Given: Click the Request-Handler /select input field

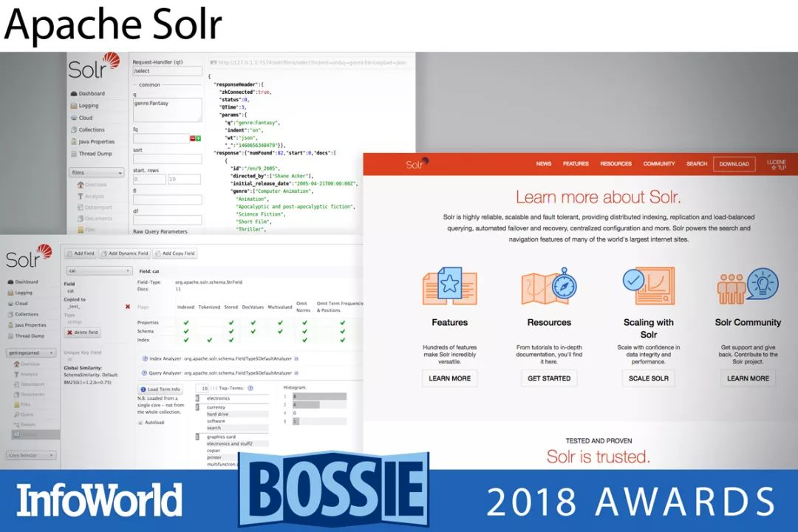Looking at the screenshot, I should (167, 71).
